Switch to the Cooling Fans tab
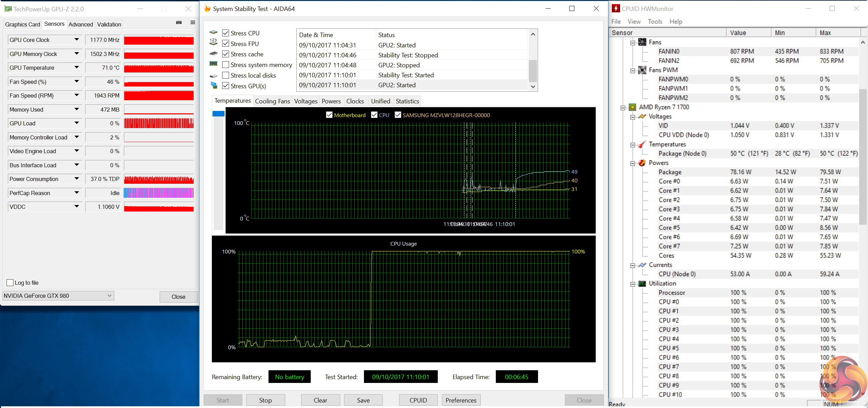This screenshot has width=868, height=408. 272,101
